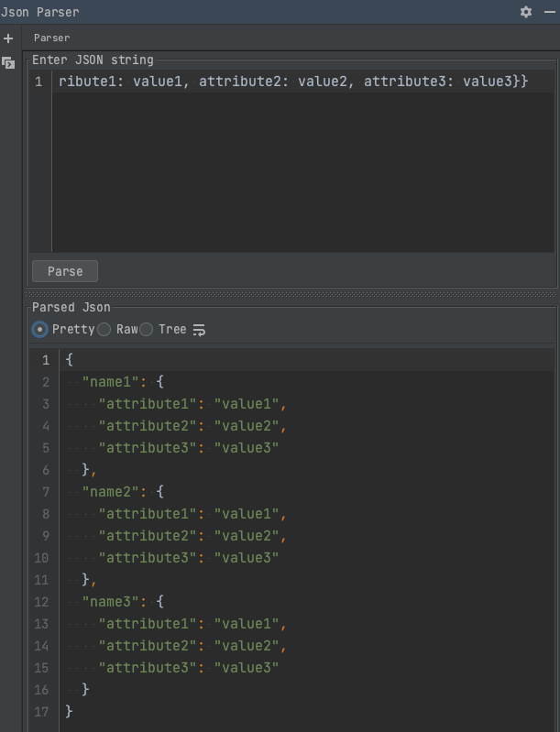Click the opening brace on output line 1
The width and height of the screenshot is (560, 732).
click(x=69, y=360)
